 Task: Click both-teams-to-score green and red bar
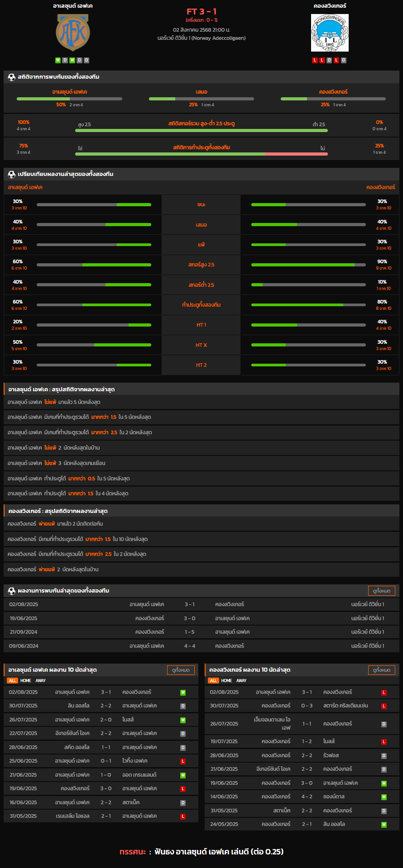pos(201,154)
